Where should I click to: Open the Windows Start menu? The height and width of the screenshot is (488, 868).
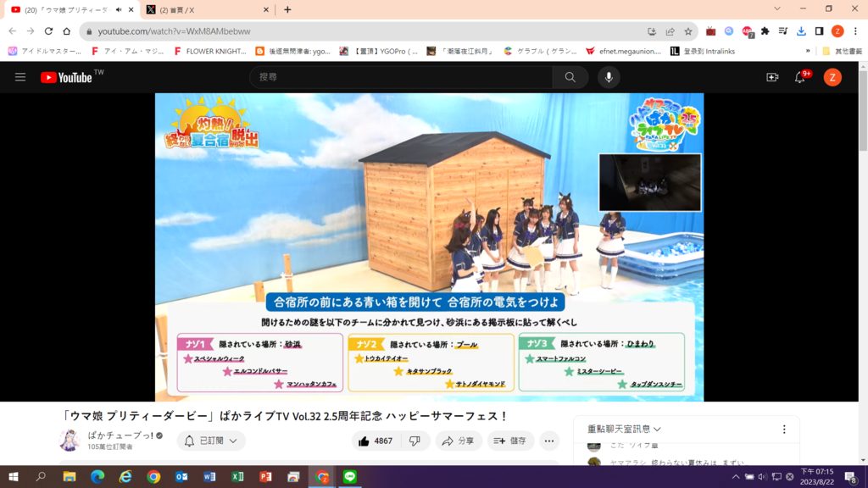pyautogui.click(x=14, y=476)
